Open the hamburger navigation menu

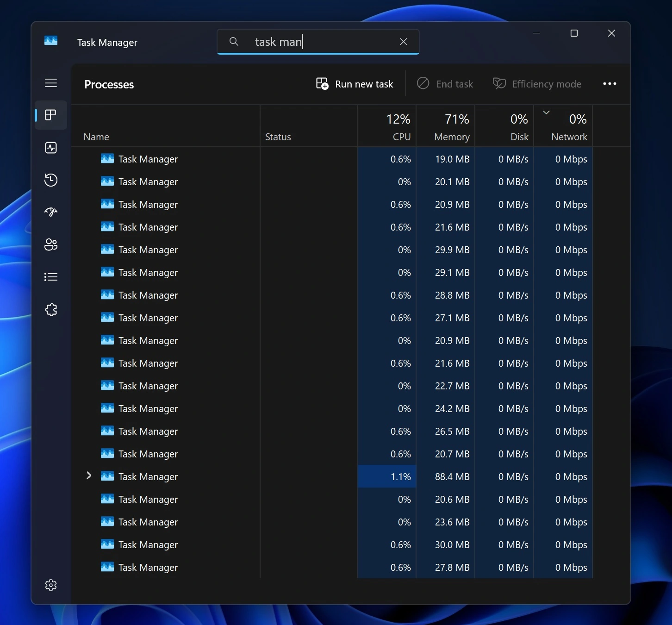coord(51,83)
